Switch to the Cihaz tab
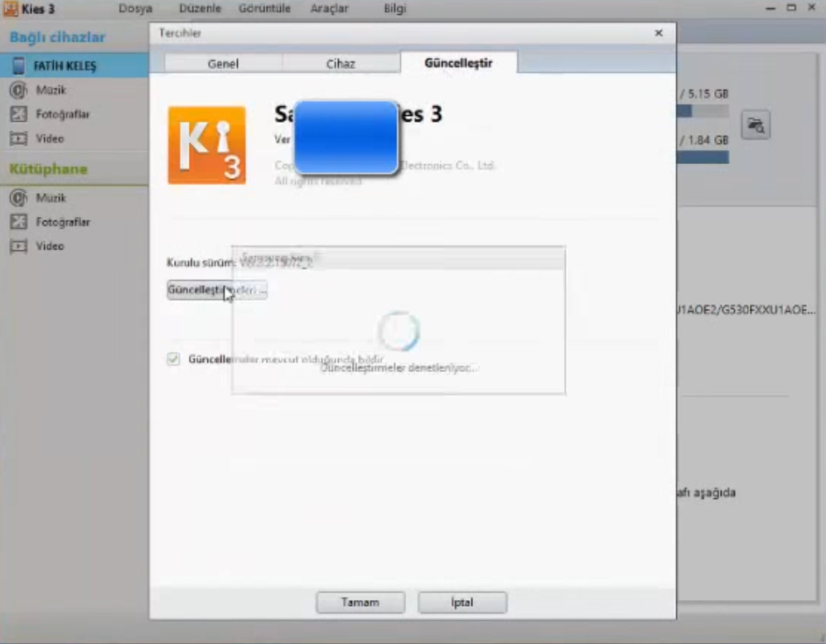This screenshot has width=826, height=644. [x=341, y=64]
